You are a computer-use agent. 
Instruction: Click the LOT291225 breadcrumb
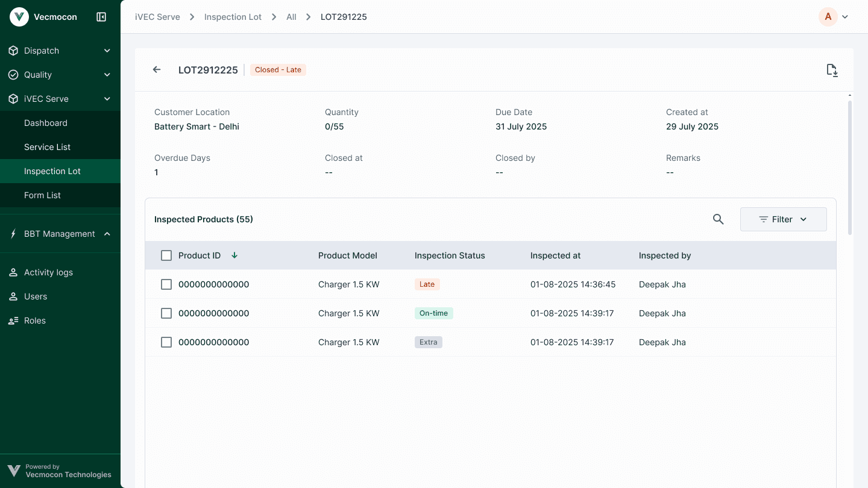344,17
